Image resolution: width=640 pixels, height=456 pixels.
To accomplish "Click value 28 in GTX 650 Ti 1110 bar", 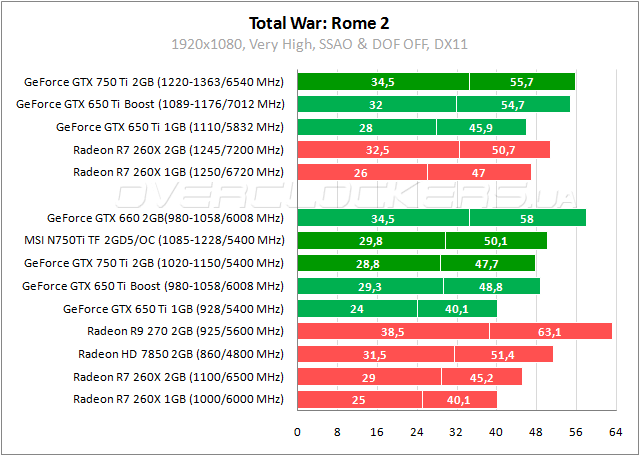I will click(x=366, y=128).
